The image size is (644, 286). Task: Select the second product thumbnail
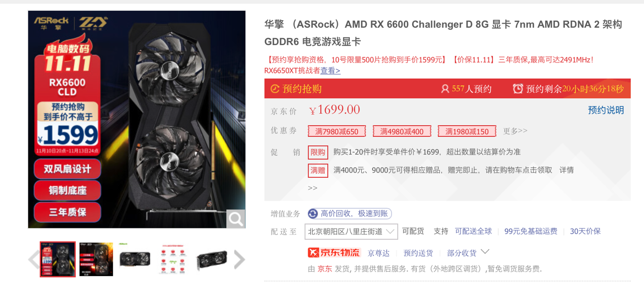click(96, 259)
